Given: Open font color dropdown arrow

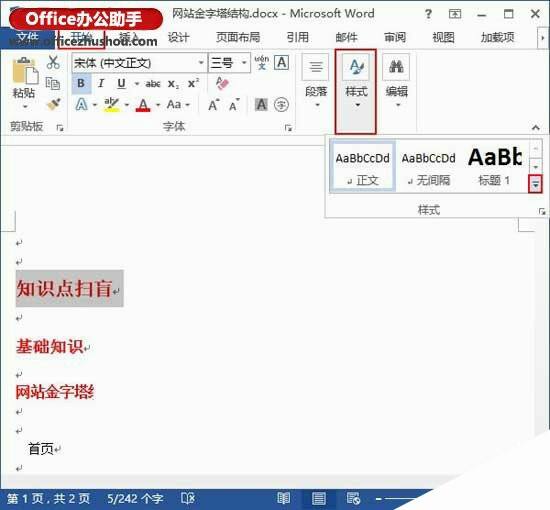Looking at the screenshot, I should [158, 105].
